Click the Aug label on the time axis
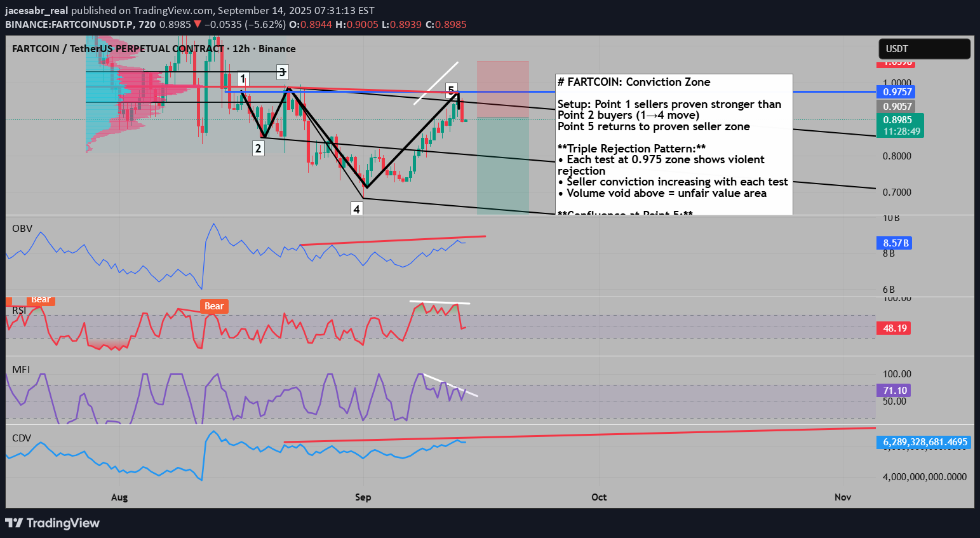Image resolution: width=980 pixels, height=538 pixels. point(119,497)
